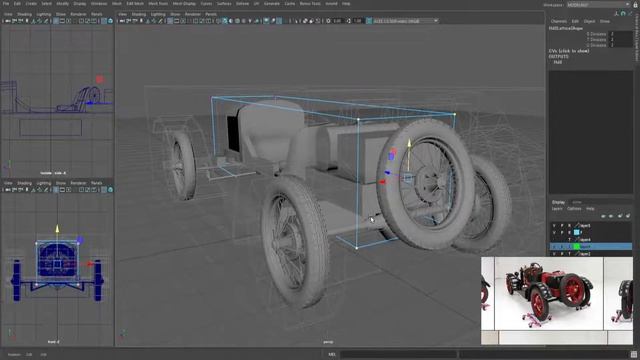
Task: Open Shading menu in perspective panel
Action: tap(138, 14)
